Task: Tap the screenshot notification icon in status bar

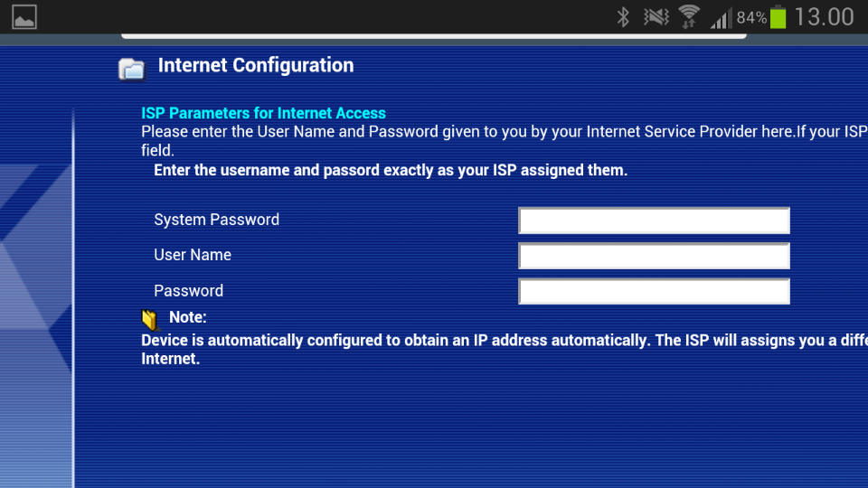Action: click(24, 16)
